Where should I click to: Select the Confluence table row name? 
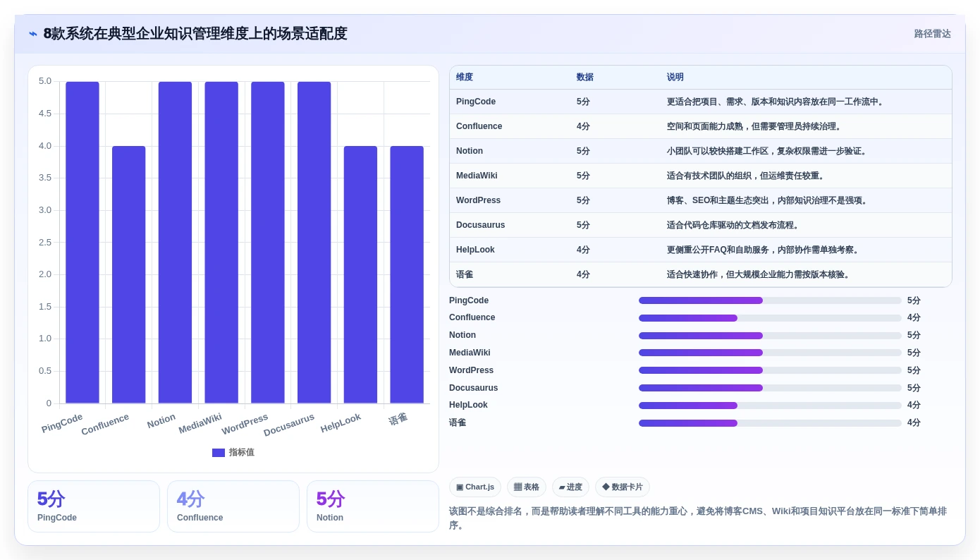479,126
